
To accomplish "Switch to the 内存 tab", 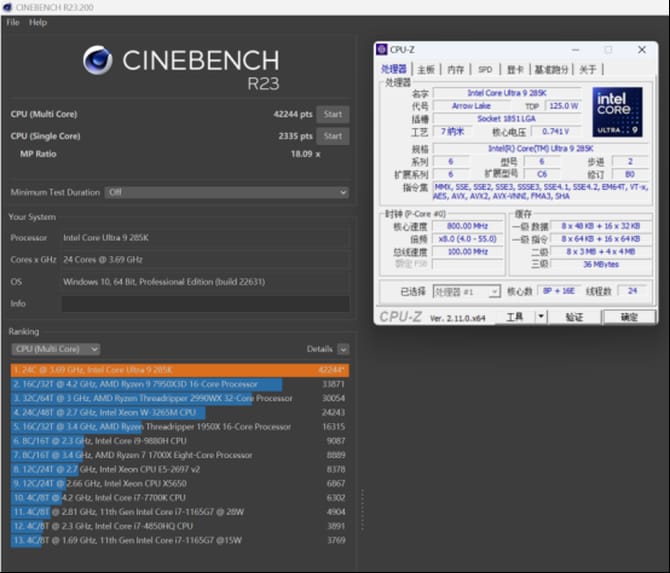I will pyautogui.click(x=456, y=69).
